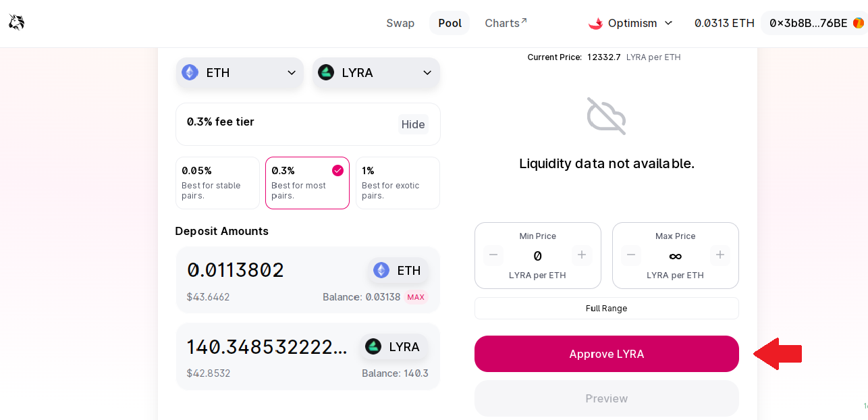Select the 1% fee tier option

(x=398, y=183)
